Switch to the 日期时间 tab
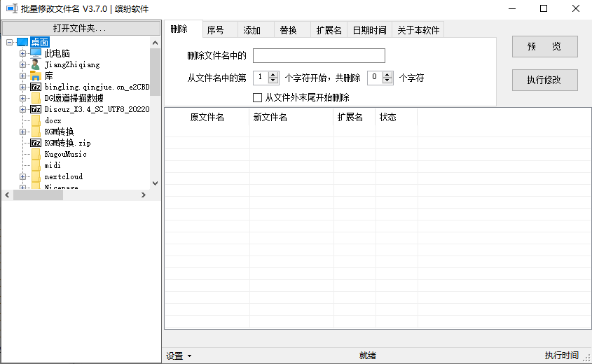This screenshot has height=364, width=592. [x=370, y=30]
